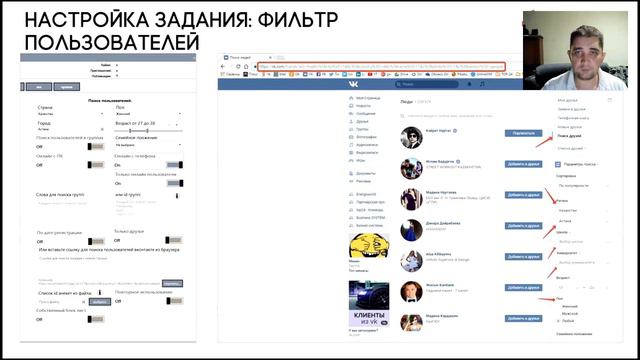Toggle 'Поиск пользователей в группах' switch

click(96, 147)
